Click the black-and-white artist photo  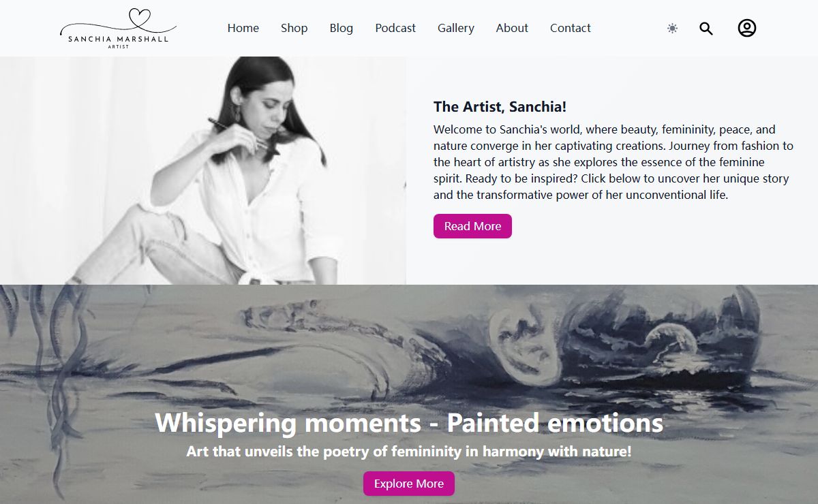203,170
